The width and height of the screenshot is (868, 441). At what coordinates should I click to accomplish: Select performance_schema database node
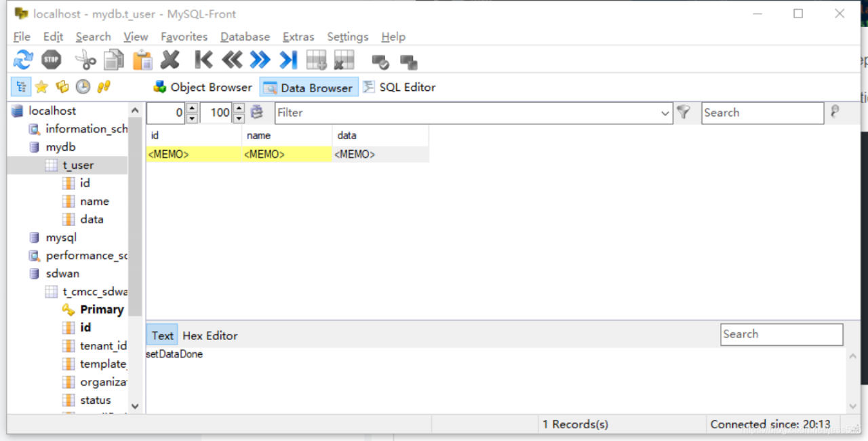(86, 256)
